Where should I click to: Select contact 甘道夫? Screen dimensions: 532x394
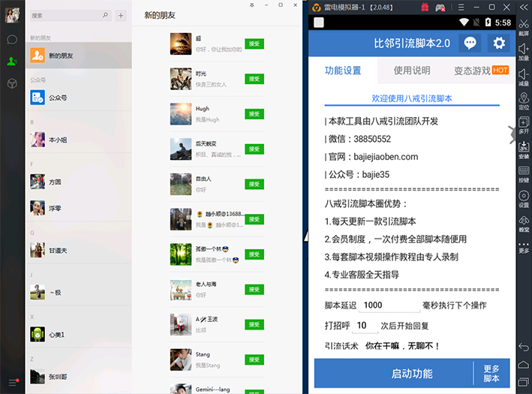(x=79, y=250)
